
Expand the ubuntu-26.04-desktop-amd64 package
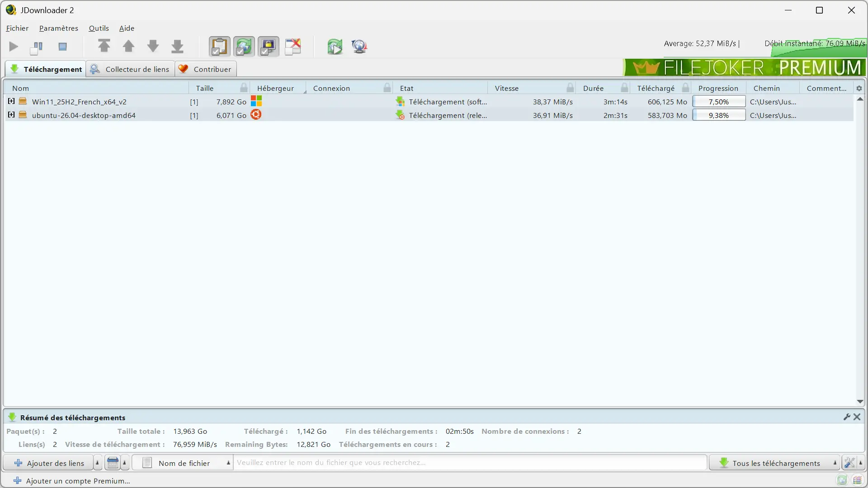11,115
